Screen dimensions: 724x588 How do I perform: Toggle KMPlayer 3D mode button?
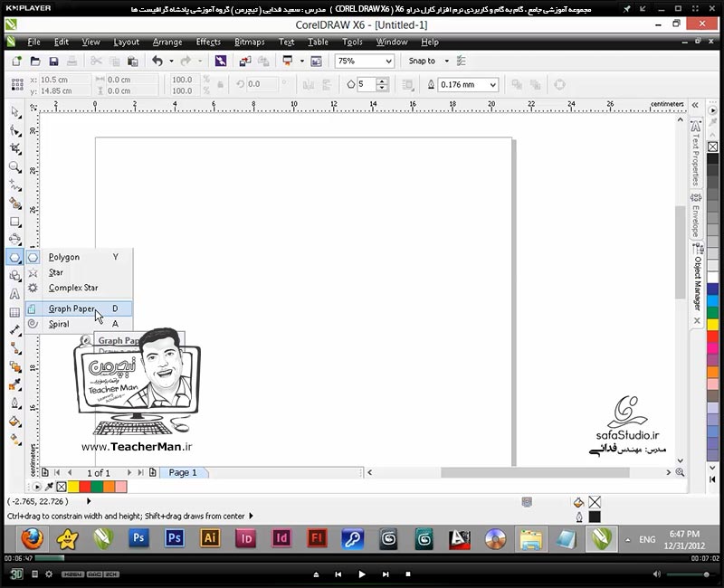coord(16,574)
